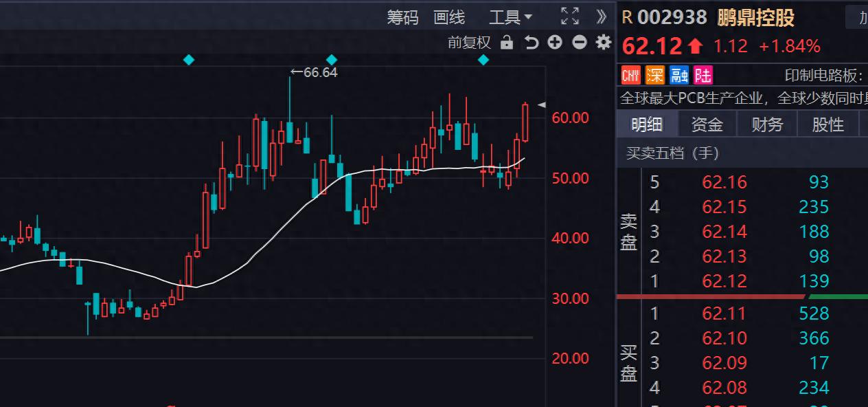Click the lock icon beside 前复权

pos(507,43)
